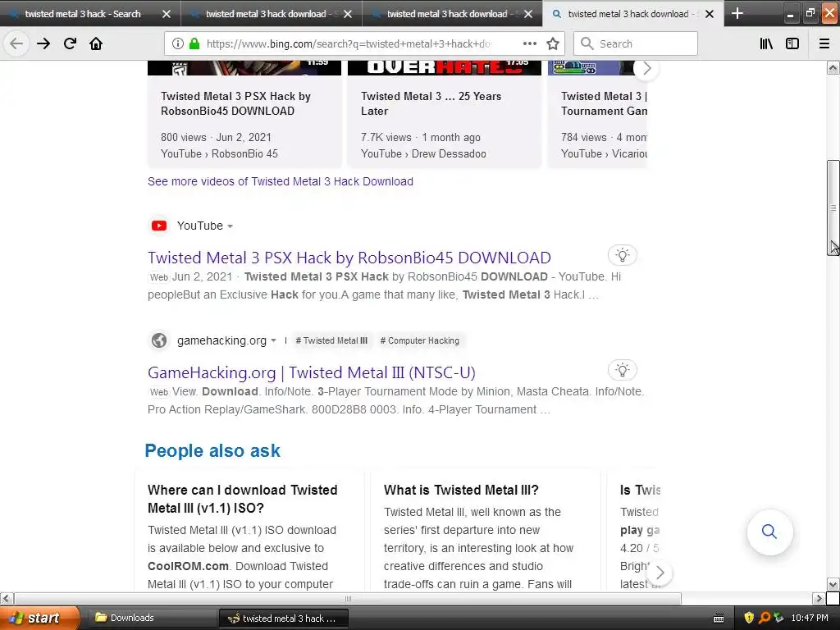Click the horizontal scrollbar right arrow
Screen dimensions: 840x630
pos(819,598)
